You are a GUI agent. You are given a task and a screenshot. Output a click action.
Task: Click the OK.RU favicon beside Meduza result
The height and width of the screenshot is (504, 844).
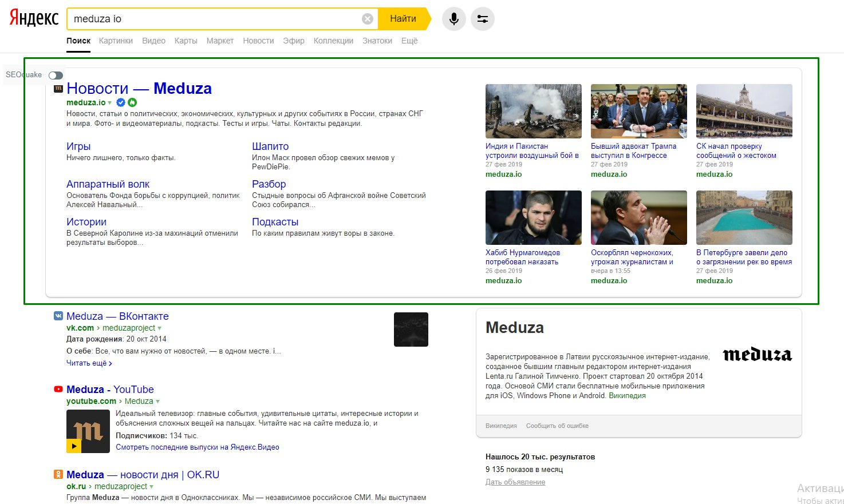[58, 474]
